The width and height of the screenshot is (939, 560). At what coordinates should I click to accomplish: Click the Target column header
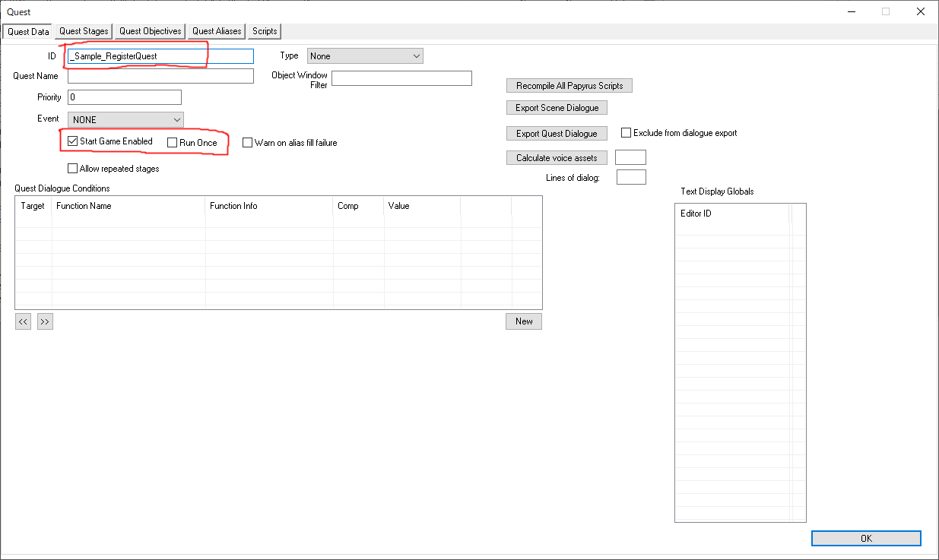(33, 206)
